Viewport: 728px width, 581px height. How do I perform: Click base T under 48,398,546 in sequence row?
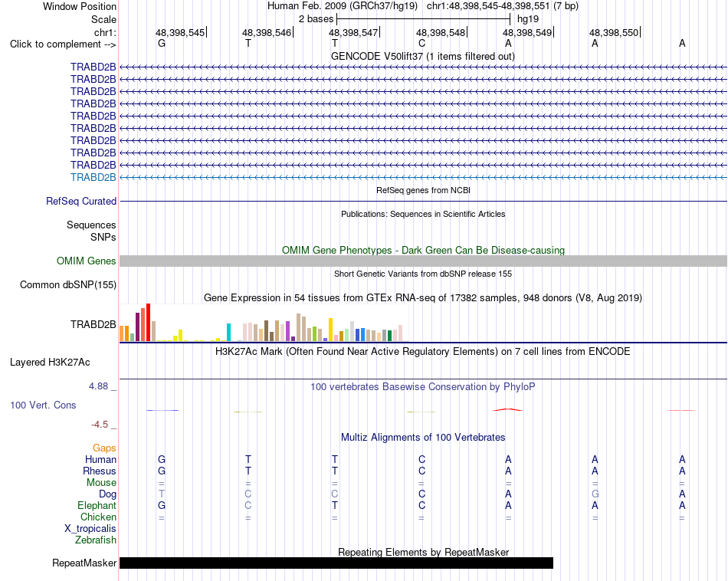click(248, 43)
